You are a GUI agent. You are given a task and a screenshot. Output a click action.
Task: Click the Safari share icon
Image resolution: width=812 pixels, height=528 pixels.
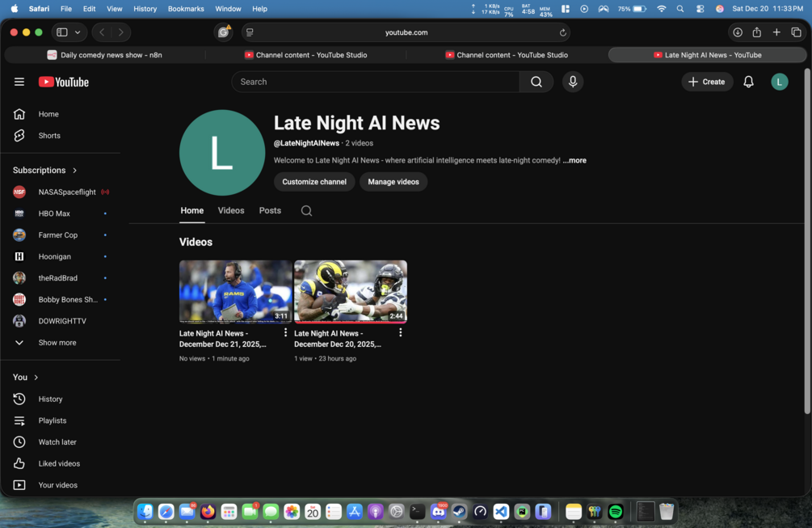tap(756, 32)
